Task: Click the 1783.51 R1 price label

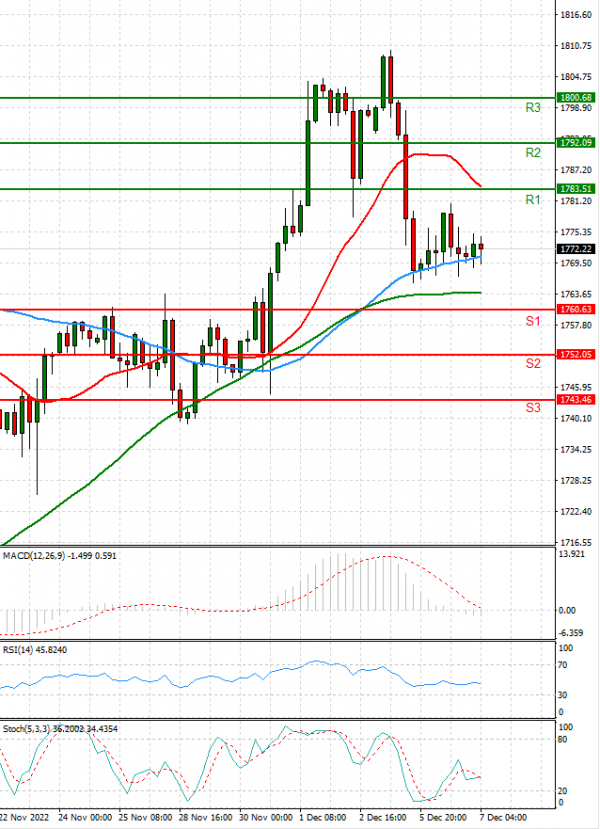Action: pyautogui.click(x=576, y=189)
